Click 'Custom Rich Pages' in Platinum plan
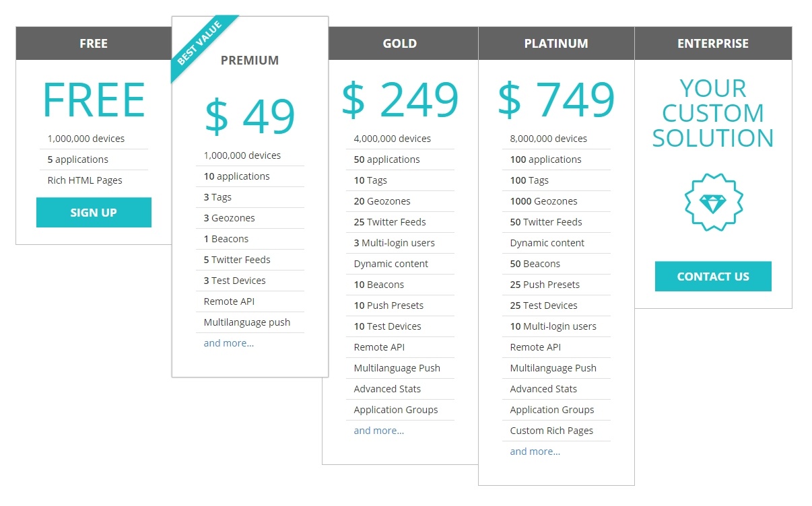 point(551,431)
